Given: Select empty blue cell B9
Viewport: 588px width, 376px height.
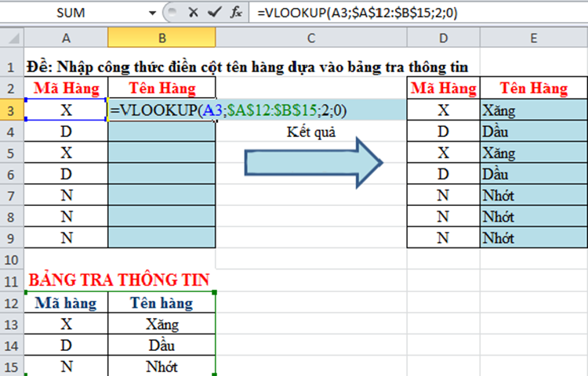Looking at the screenshot, I should (x=162, y=238).
